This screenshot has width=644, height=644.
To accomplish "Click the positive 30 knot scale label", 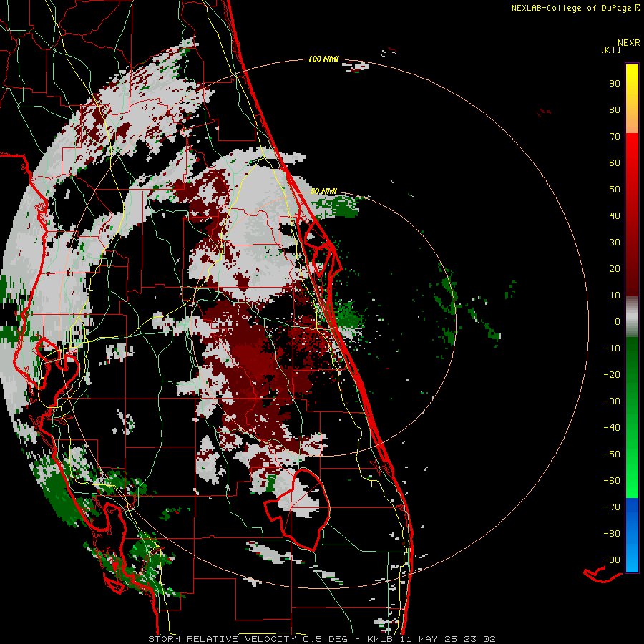I will pyautogui.click(x=615, y=243).
